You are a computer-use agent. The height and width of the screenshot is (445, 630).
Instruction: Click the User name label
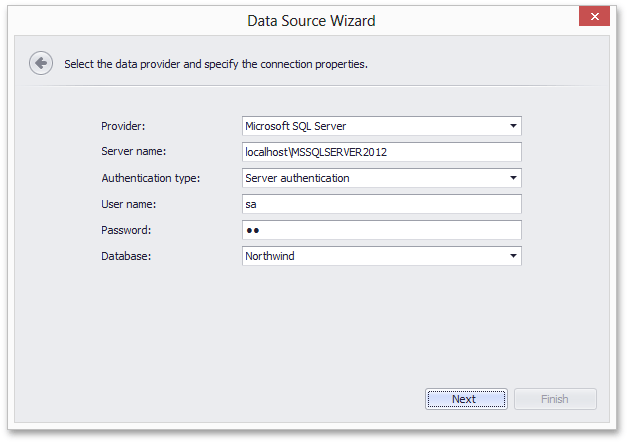click(x=129, y=204)
